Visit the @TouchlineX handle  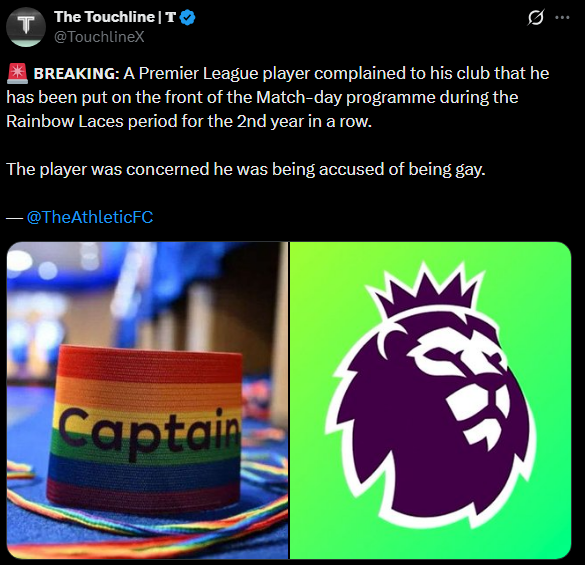click(99, 37)
